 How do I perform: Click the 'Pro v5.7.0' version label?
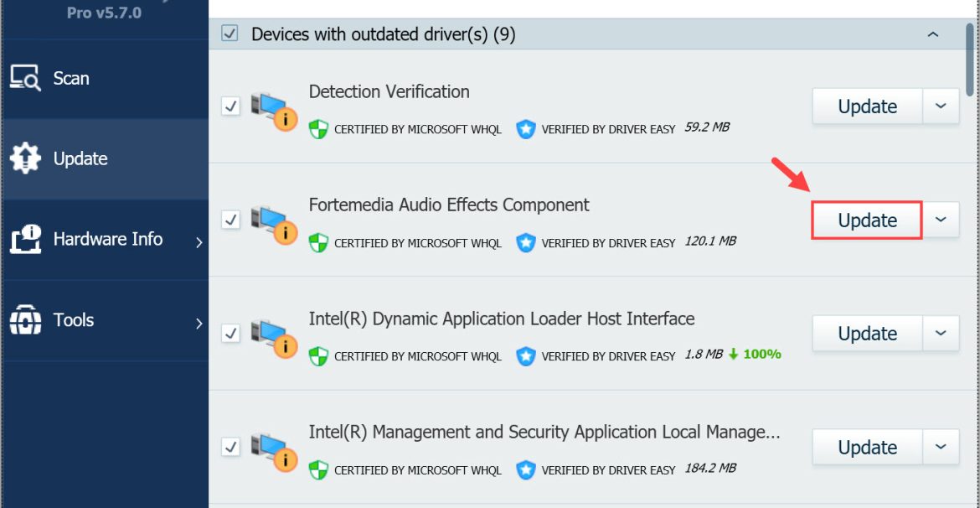pos(104,12)
